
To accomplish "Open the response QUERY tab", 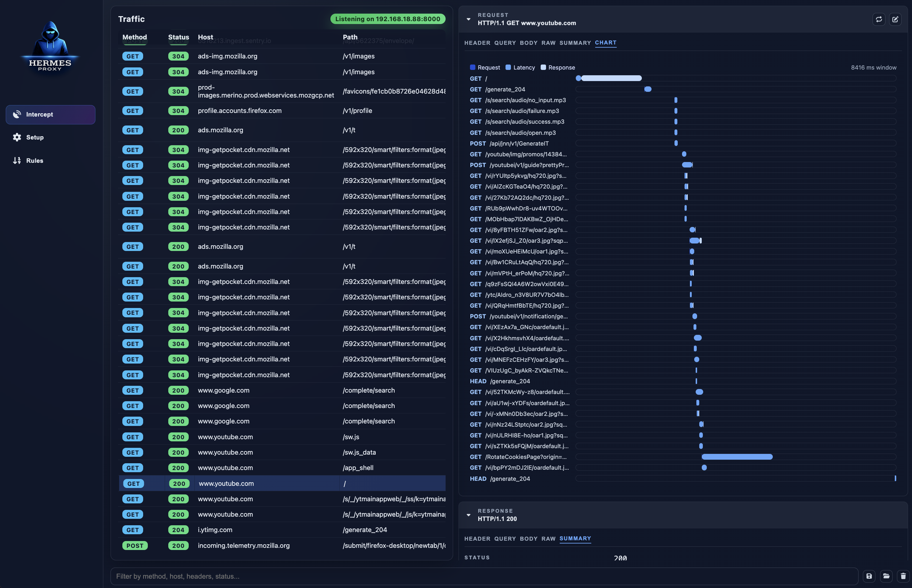I will [x=505, y=539].
